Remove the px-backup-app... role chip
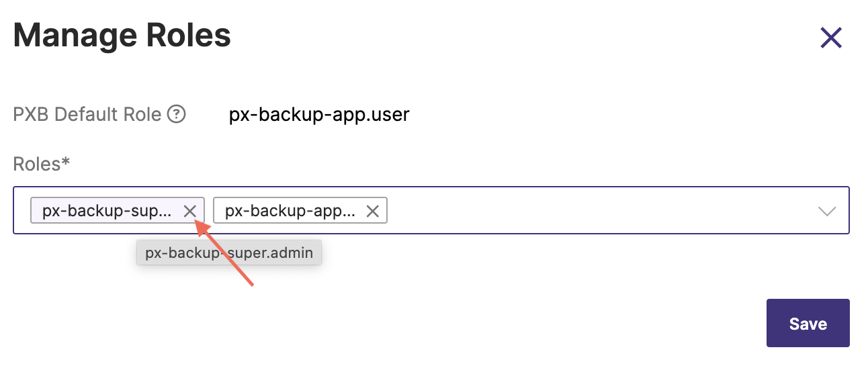Viewport: 868px width, 368px height. 372,211
